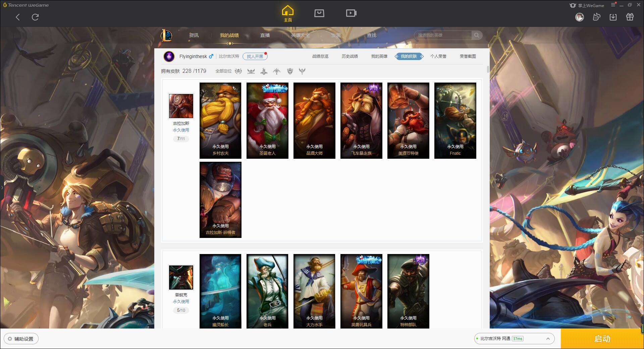The width and height of the screenshot is (644, 349).
Task: Click the 5/10 skin count badge
Action: tap(181, 310)
